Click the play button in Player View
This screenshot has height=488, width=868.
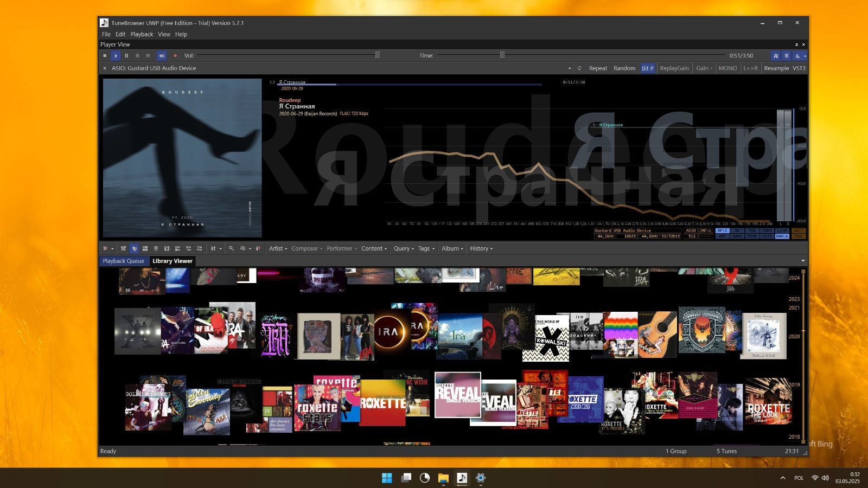point(116,55)
